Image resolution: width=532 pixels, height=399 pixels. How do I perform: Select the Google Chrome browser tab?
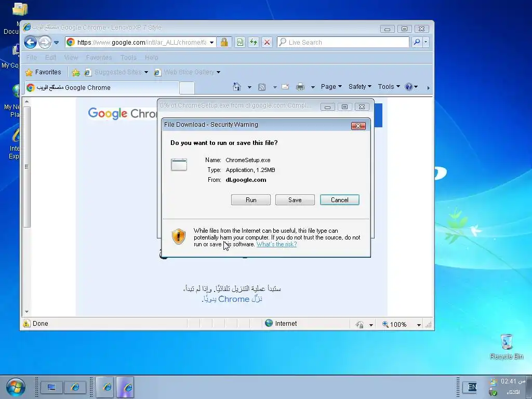[102, 87]
